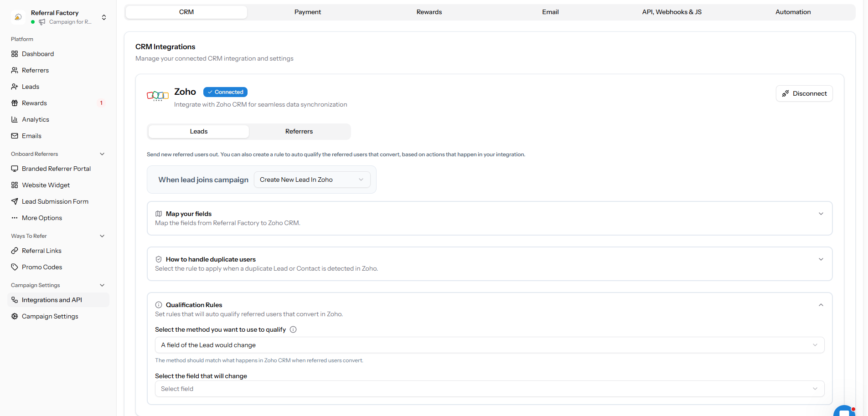The image size is (868, 416).
Task: Click the Campaign Settings gear icon
Action: [15, 316]
